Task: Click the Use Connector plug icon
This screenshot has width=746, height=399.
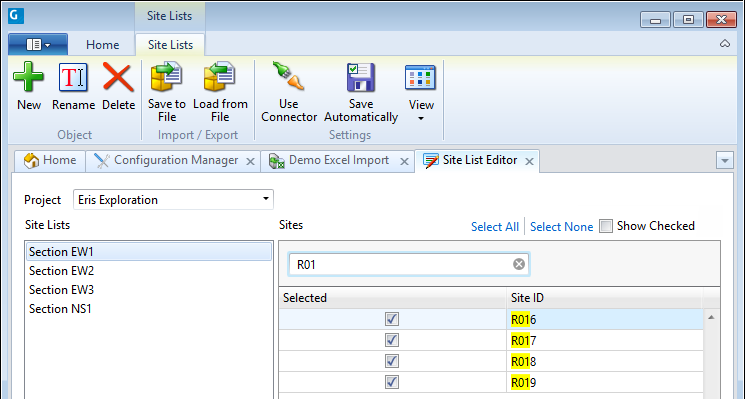Action: coord(288,77)
